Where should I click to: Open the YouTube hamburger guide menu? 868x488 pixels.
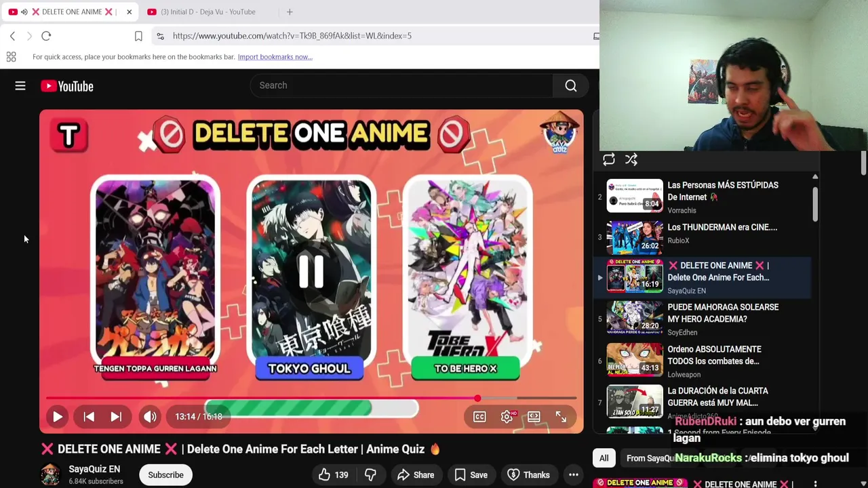[x=20, y=86]
